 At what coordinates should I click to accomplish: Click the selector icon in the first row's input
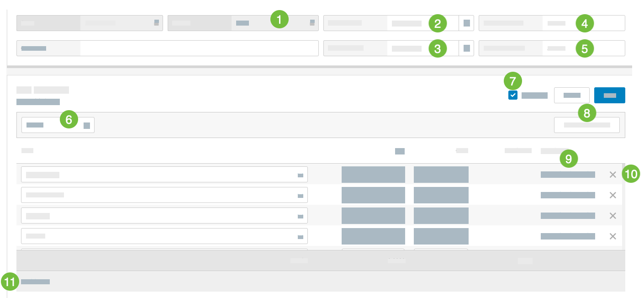point(301,174)
